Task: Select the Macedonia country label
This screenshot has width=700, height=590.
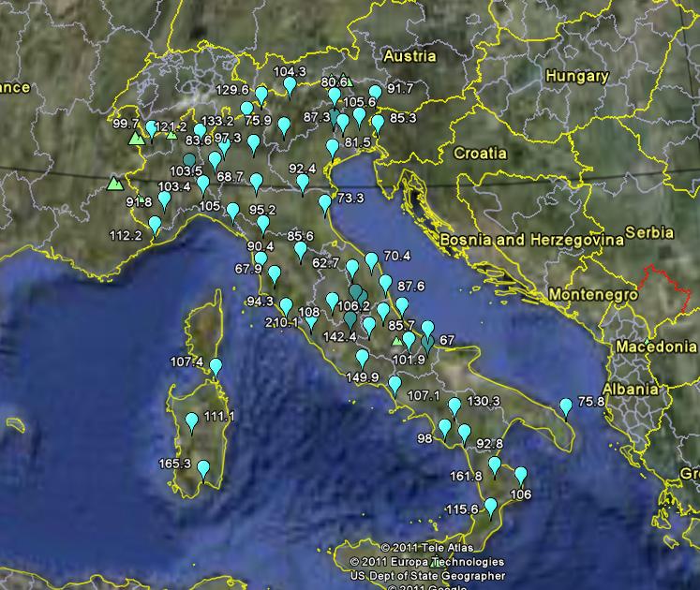Action: (x=656, y=347)
